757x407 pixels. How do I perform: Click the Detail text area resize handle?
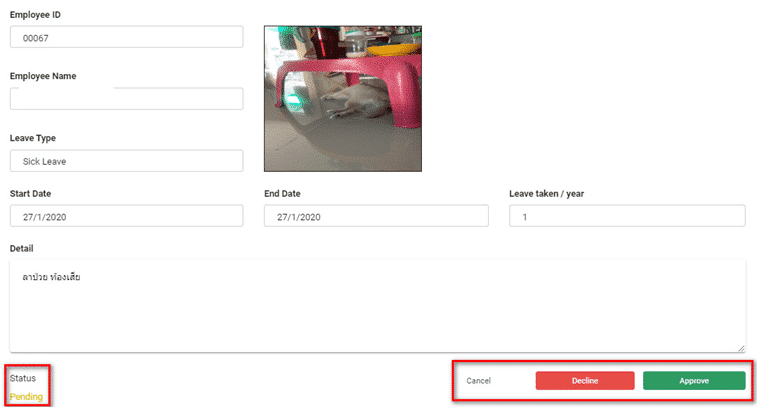point(741,348)
